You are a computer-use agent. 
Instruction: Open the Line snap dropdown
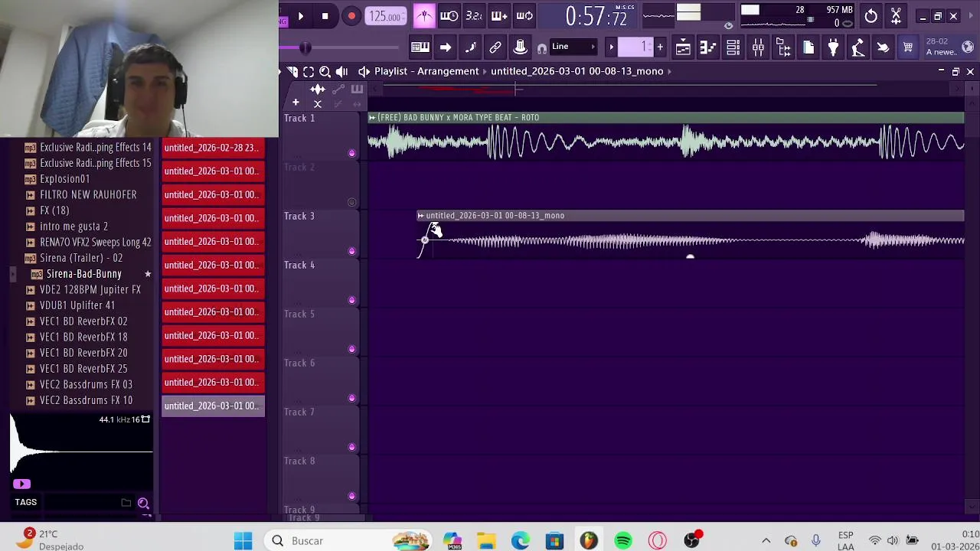(x=573, y=47)
